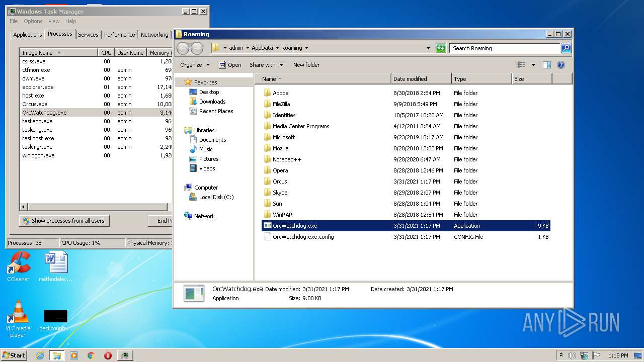Screen dimensions: 644x362
Task: Open the Options menu in Task Manager
Action: tap(33, 21)
